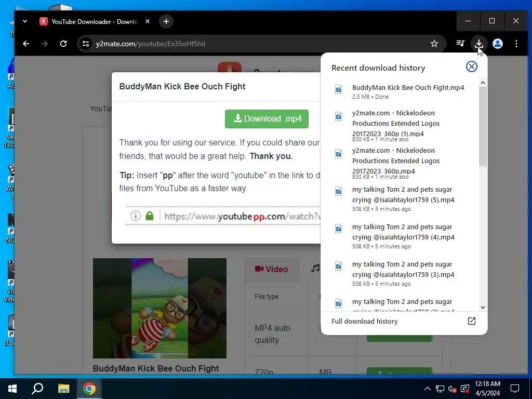The width and height of the screenshot is (532, 399).
Task: Bookmark this page with the star icon
Action: click(434, 44)
